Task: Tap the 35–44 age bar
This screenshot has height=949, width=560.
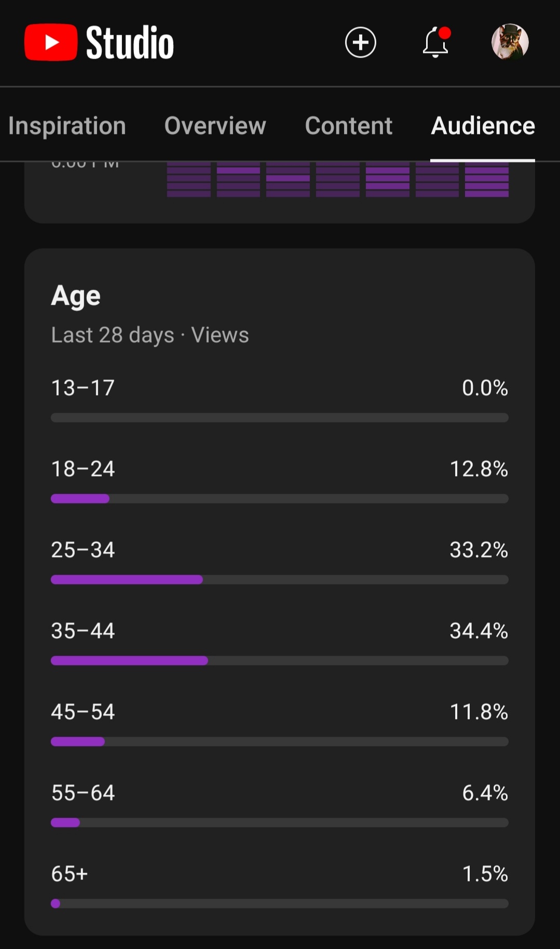Action: (279, 660)
